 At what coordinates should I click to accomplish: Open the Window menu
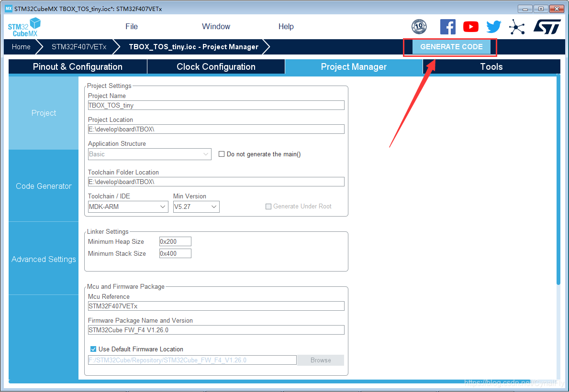[x=216, y=26]
